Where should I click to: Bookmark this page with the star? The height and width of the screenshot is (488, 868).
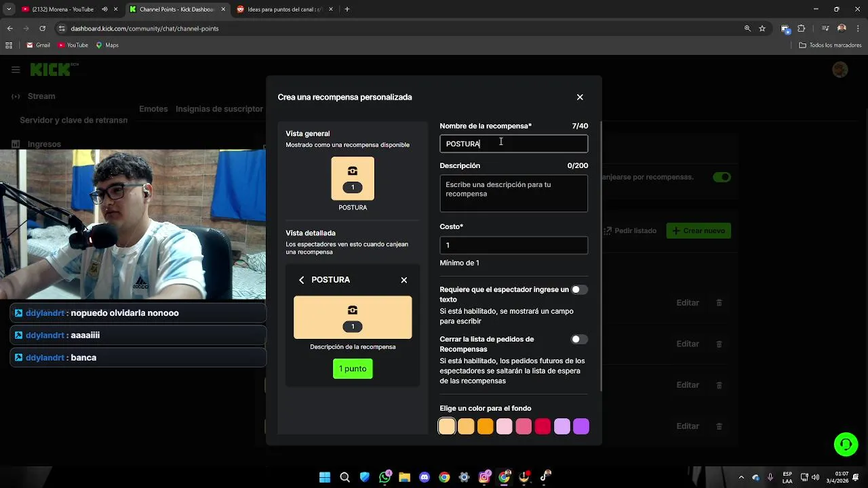tap(762, 28)
